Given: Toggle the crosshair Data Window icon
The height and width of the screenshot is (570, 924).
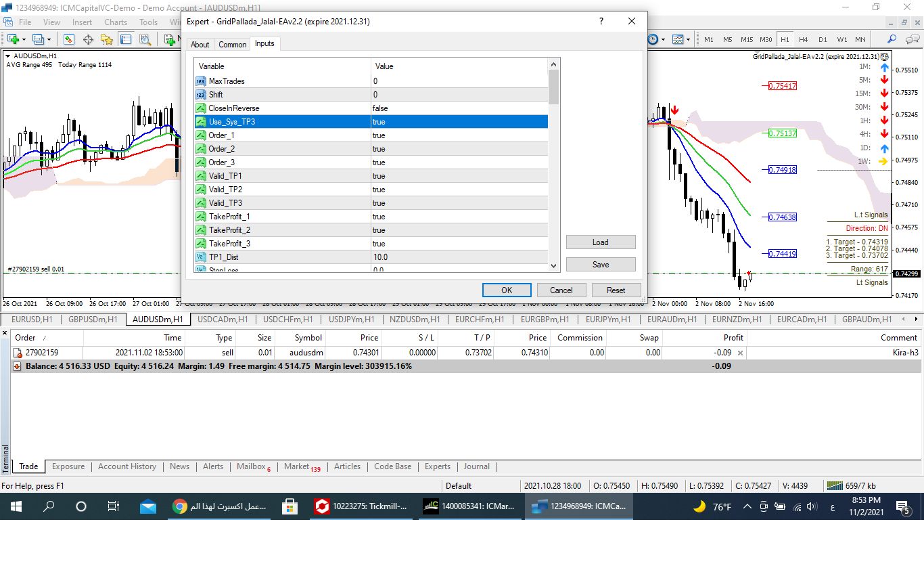Looking at the screenshot, I should 88,39.
